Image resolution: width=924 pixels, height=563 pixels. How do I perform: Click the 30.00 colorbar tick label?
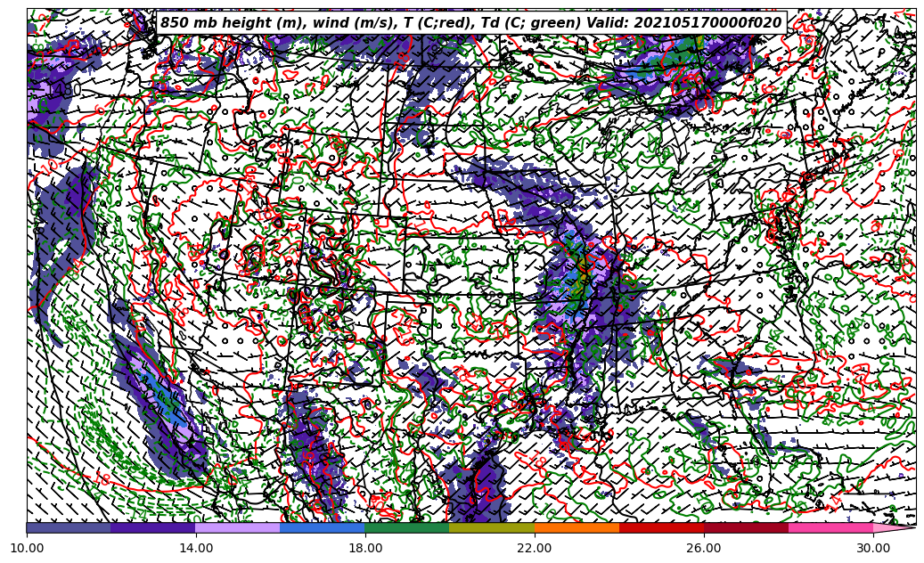873,549
